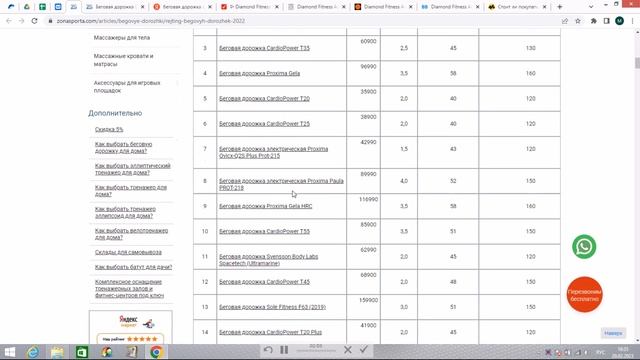640x360 pixels.
Task: Open Internet Explorer from taskbar
Action: (33, 352)
